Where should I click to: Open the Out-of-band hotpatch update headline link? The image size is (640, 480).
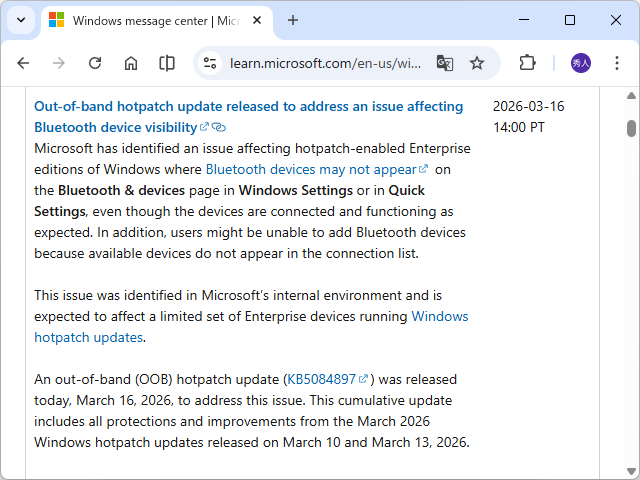click(x=248, y=106)
